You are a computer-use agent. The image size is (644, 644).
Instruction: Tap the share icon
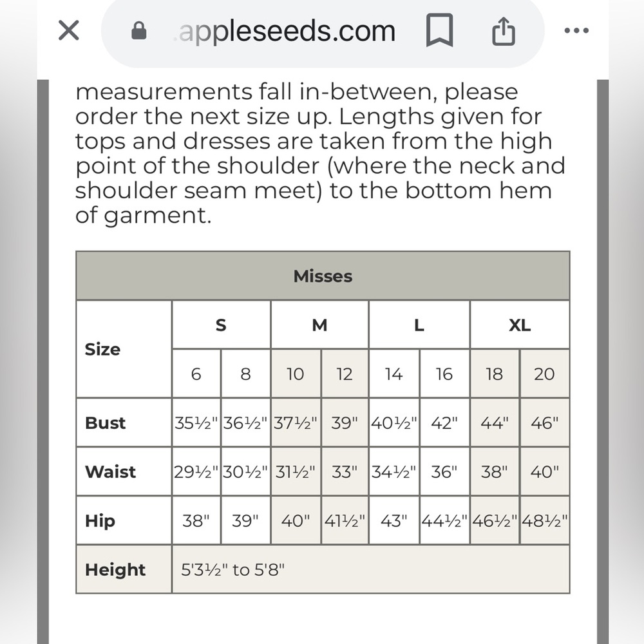pyautogui.click(x=503, y=31)
